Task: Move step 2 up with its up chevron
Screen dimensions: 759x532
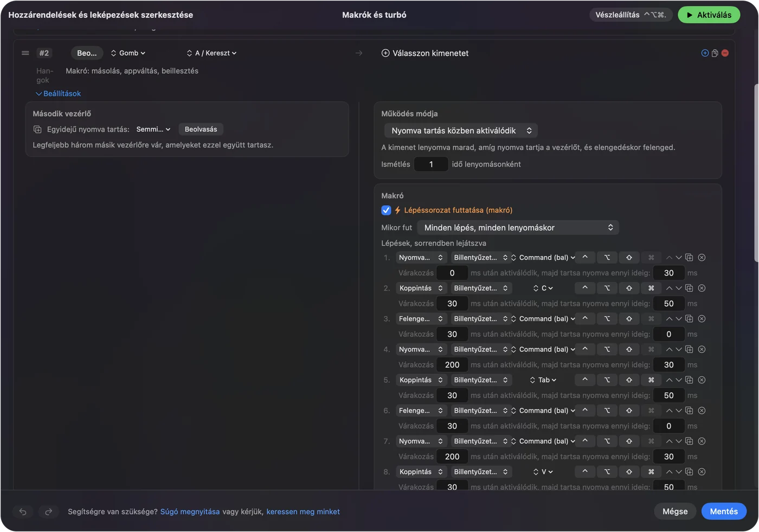Action: 669,288
